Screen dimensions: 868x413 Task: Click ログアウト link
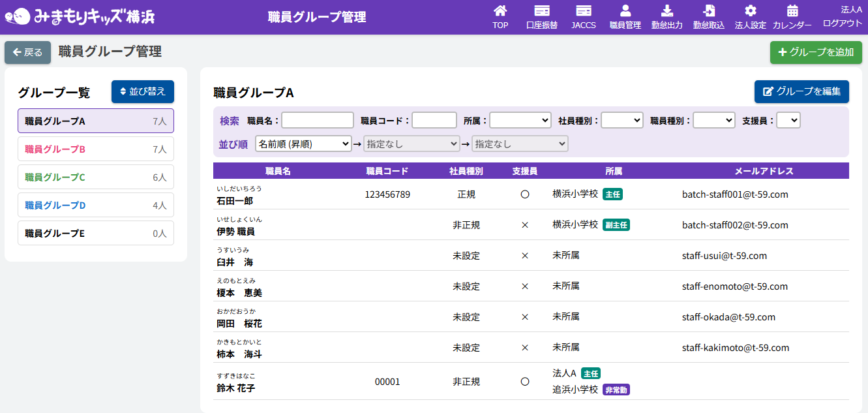click(x=843, y=23)
